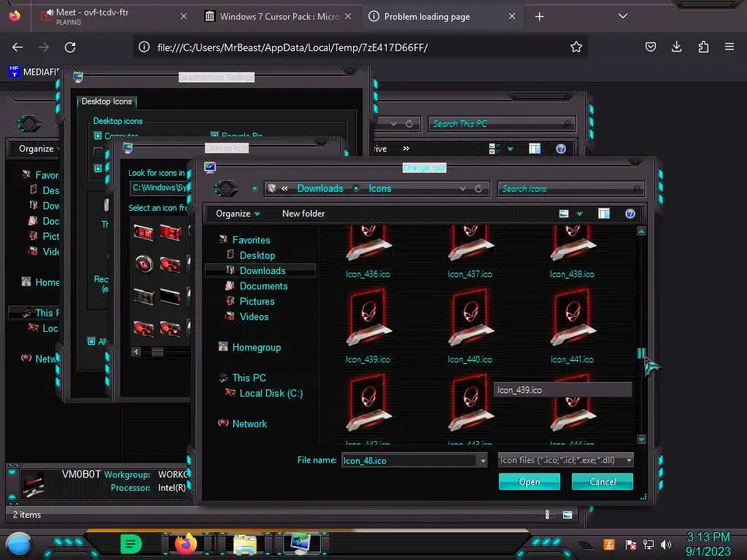
Task: Open a new browser tab
Action: click(539, 17)
